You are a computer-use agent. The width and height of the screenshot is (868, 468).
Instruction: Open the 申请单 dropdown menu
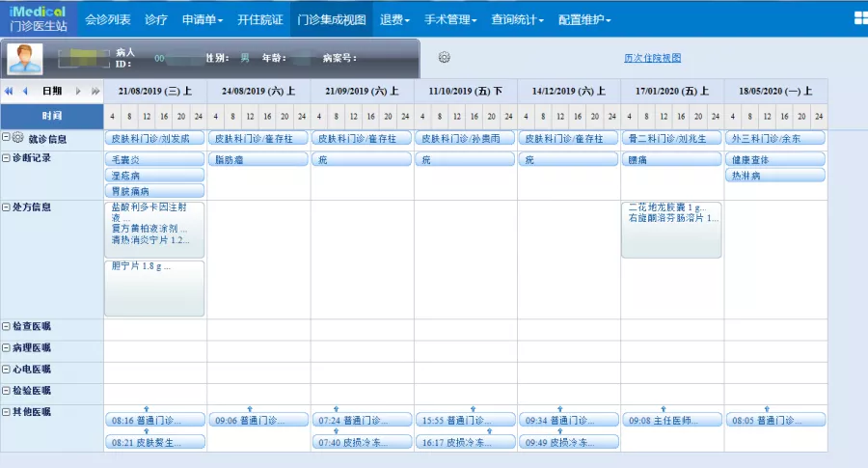tap(203, 19)
